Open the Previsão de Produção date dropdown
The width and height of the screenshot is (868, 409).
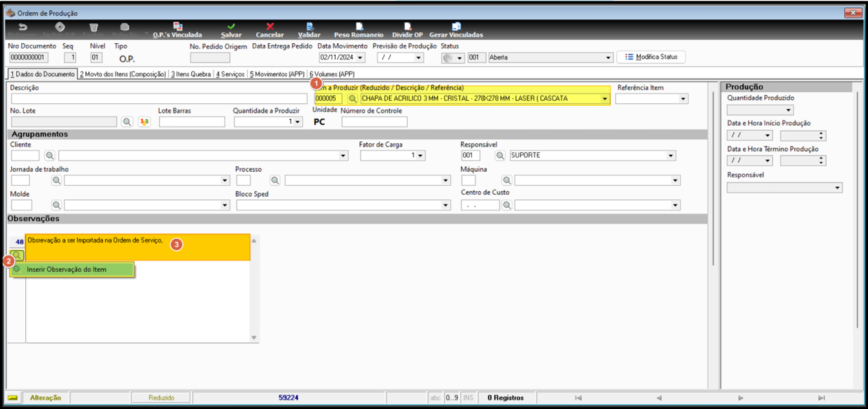pyautogui.click(x=418, y=58)
